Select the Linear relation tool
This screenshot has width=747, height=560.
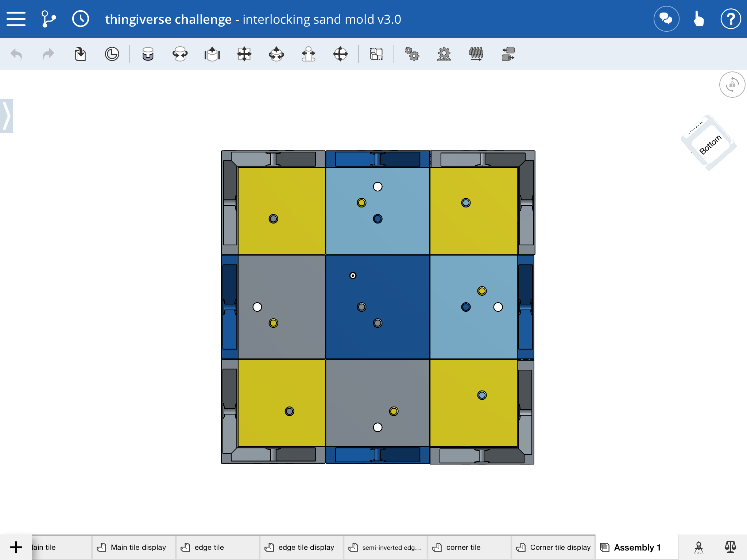[508, 54]
